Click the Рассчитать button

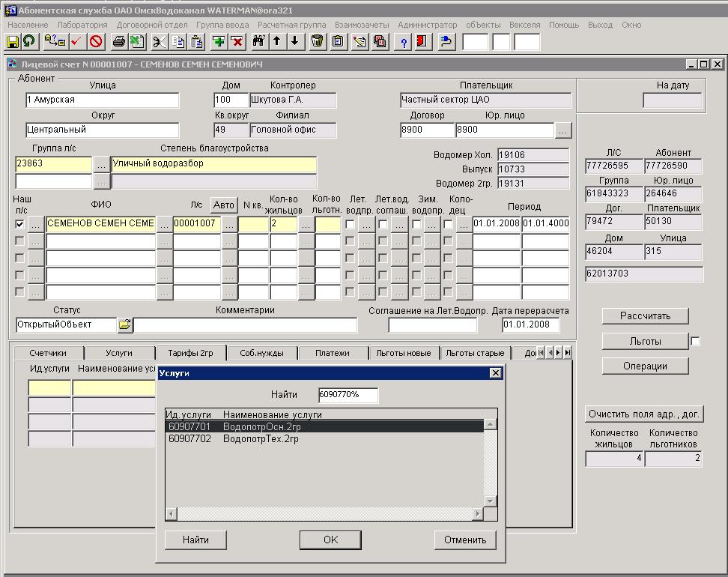click(644, 315)
